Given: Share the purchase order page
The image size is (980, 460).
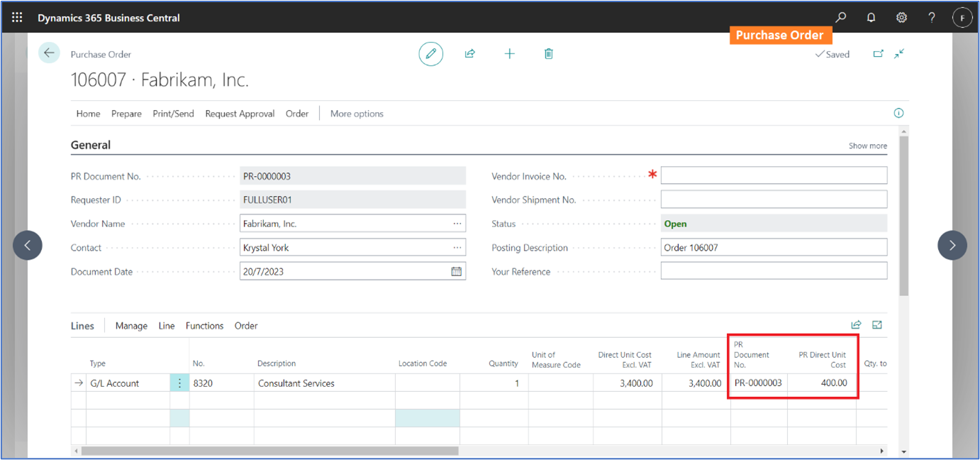Looking at the screenshot, I should click(x=469, y=54).
